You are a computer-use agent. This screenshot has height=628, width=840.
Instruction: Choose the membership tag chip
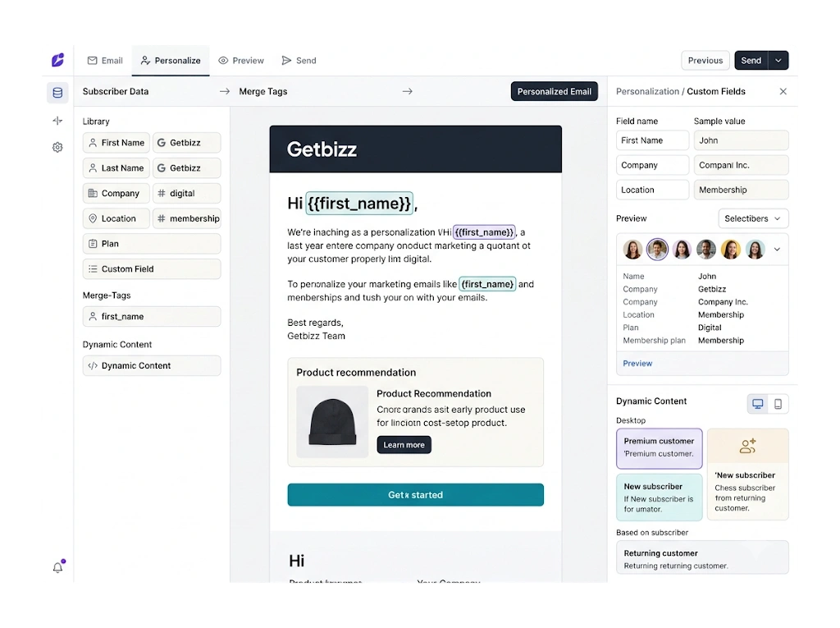pos(186,218)
